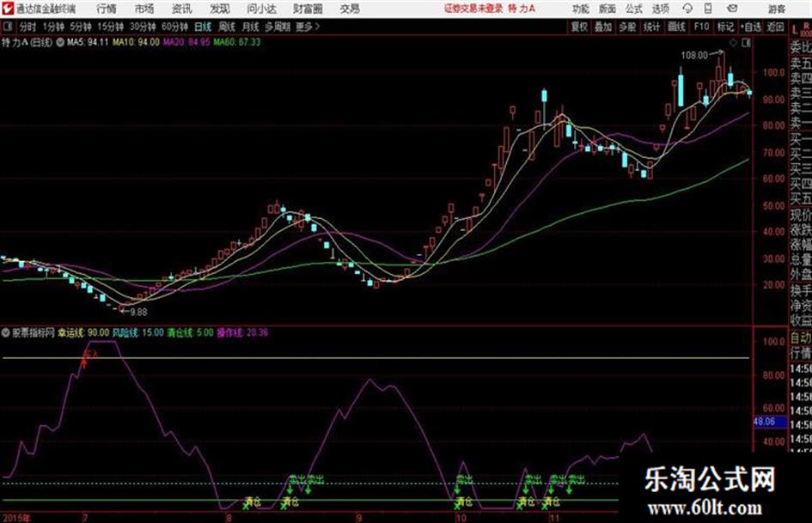
Task: Expand the 更多 periods dropdown
Action: pyautogui.click(x=308, y=27)
